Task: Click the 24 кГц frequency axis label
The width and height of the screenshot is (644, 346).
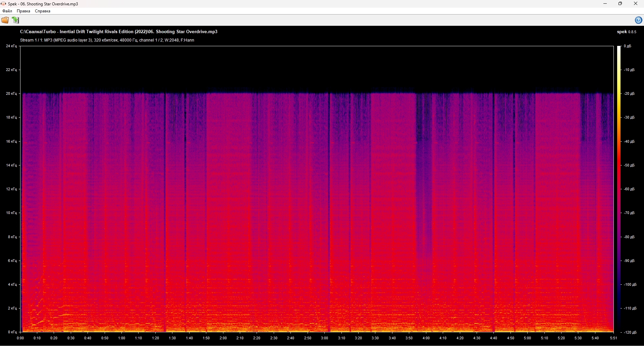Action: (11, 46)
